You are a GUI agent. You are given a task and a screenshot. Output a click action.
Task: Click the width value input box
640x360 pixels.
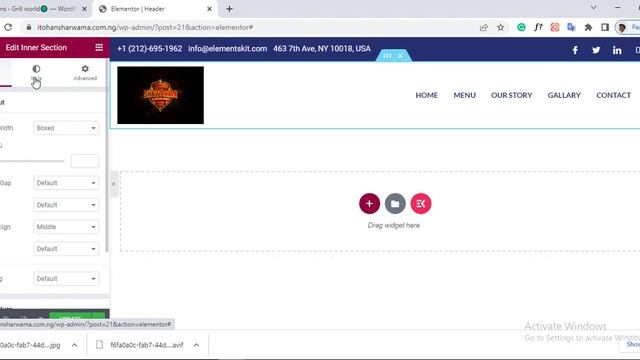coord(85,161)
